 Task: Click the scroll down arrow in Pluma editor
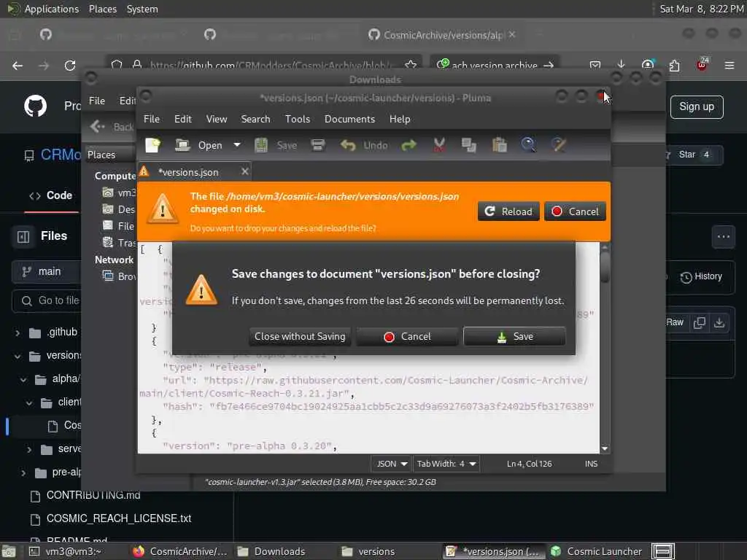tap(605, 448)
